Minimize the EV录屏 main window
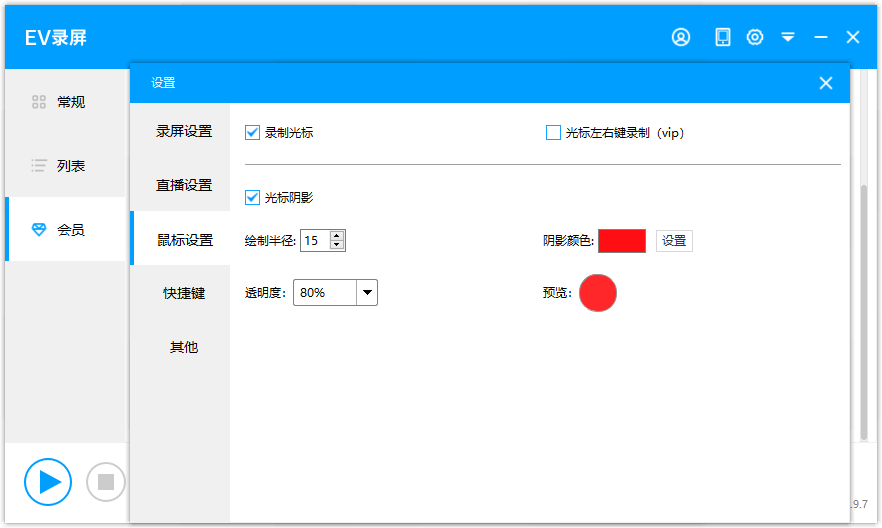 point(821,37)
